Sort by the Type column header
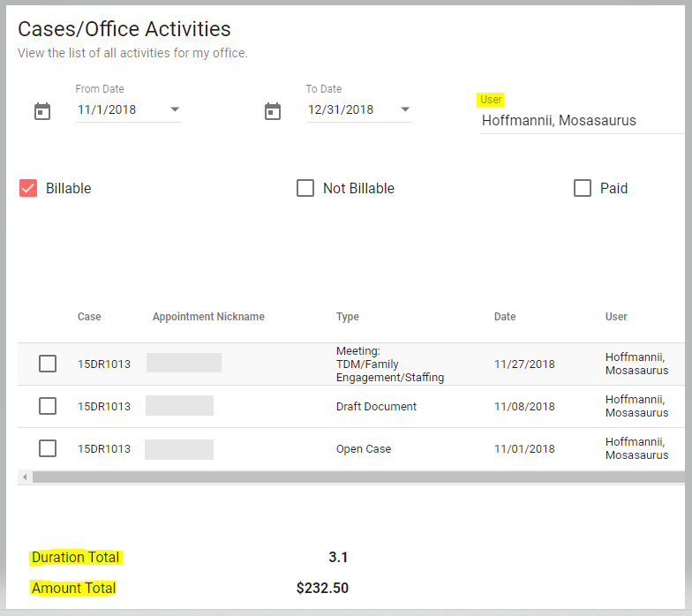Screen dimensions: 692x616 click(x=348, y=316)
